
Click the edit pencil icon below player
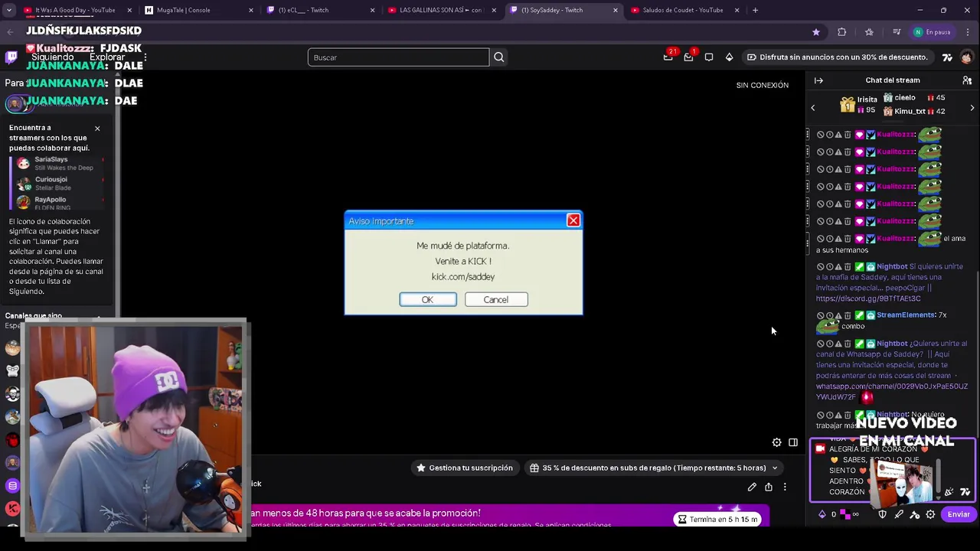click(752, 487)
